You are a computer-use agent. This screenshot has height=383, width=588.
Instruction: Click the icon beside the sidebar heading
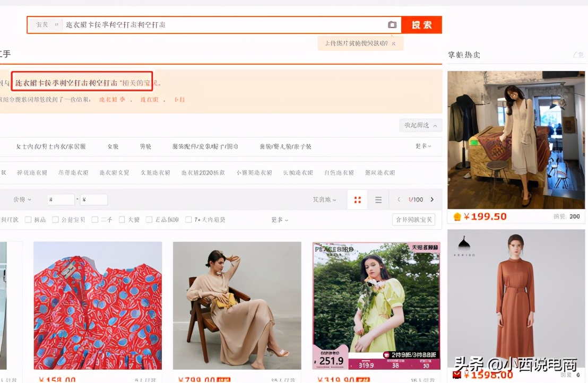tap(578, 55)
